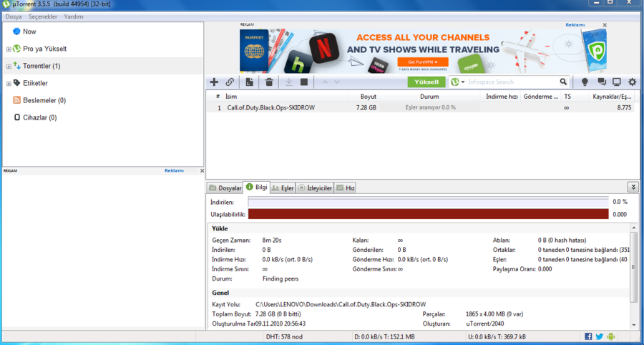The height and width of the screenshot is (345, 644).
Task: Click the Android icon in status bar
Action: click(x=611, y=337)
